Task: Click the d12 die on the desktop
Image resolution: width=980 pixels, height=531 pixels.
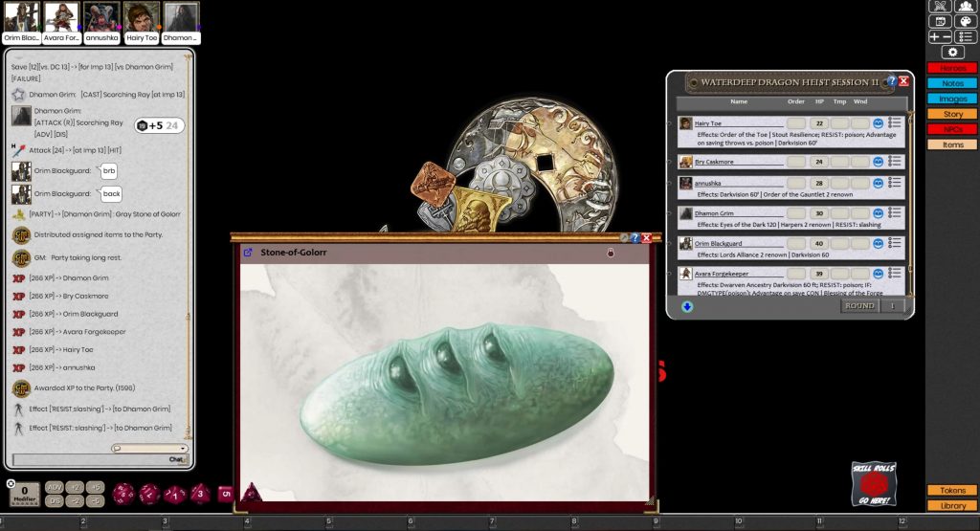Action: pyautogui.click(x=149, y=494)
